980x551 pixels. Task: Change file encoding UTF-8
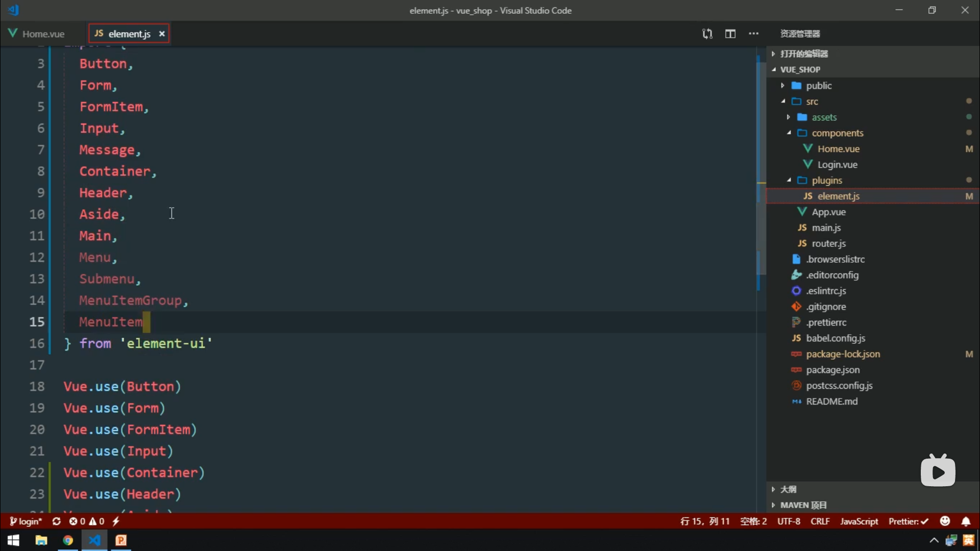(x=789, y=521)
